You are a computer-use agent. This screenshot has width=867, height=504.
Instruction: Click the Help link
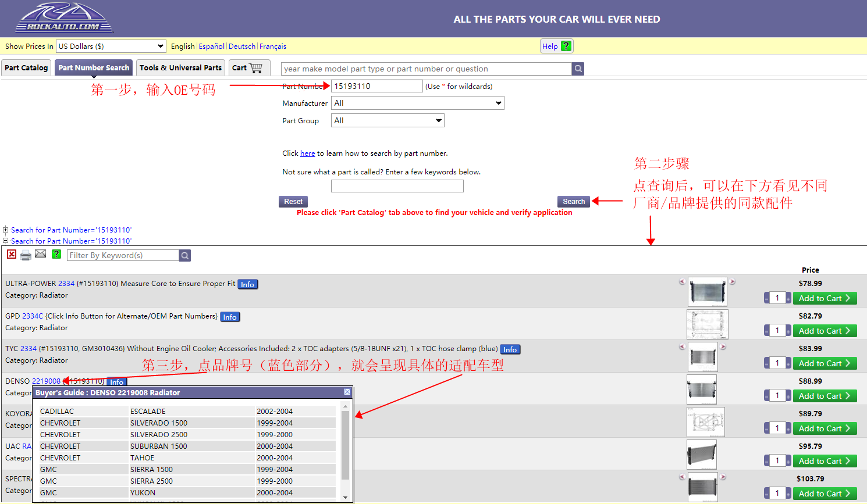(550, 46)
